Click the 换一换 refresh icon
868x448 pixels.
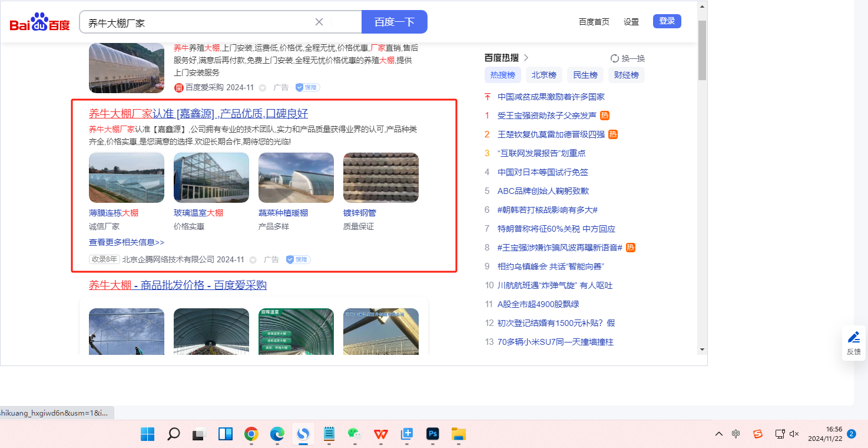(615, 58)
